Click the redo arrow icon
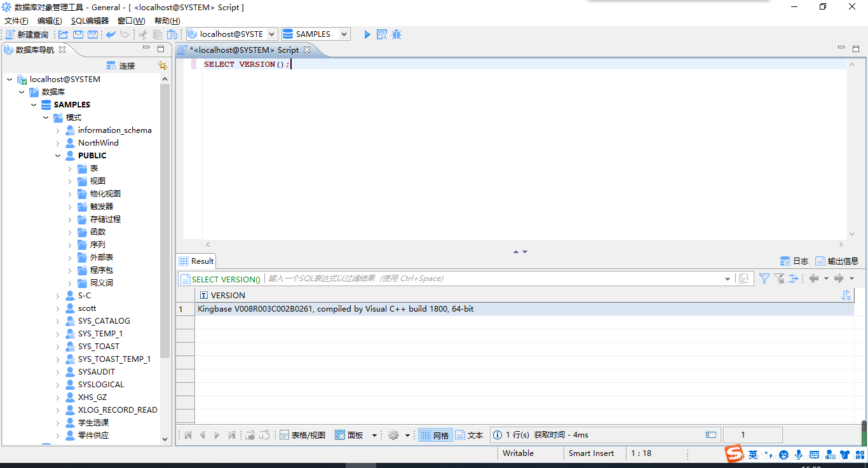Screen dimensions: 868x468 point(125,34)
